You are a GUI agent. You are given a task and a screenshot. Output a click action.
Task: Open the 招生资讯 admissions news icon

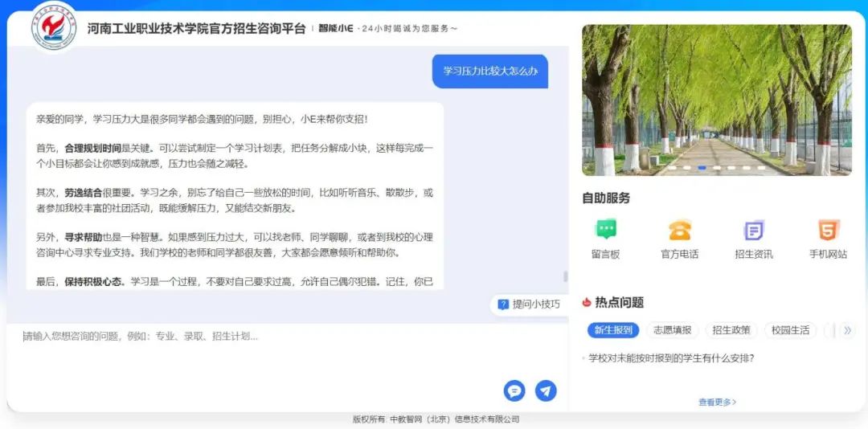coord(753,231)
